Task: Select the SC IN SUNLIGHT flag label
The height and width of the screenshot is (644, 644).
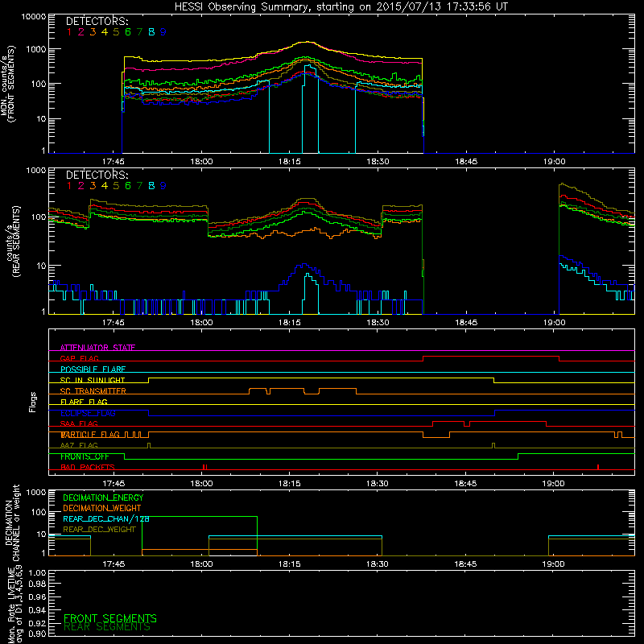Action: tap(93, 380)
